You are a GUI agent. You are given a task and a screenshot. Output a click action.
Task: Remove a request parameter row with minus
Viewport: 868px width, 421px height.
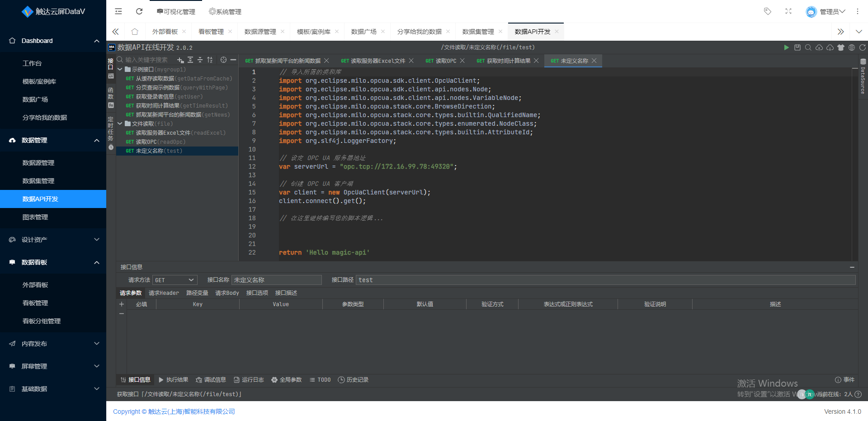pyautogui.click(x=122, y=313)
